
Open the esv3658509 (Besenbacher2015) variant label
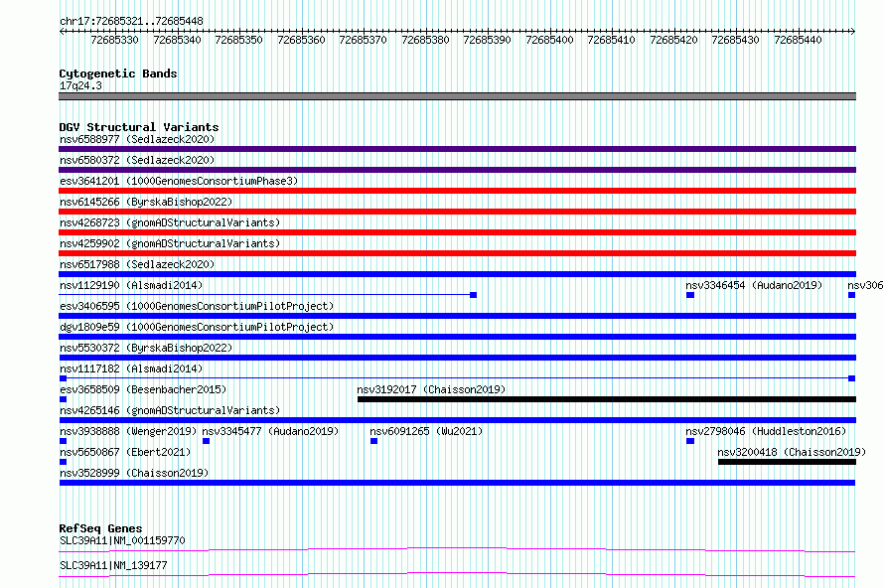(143, 389)
